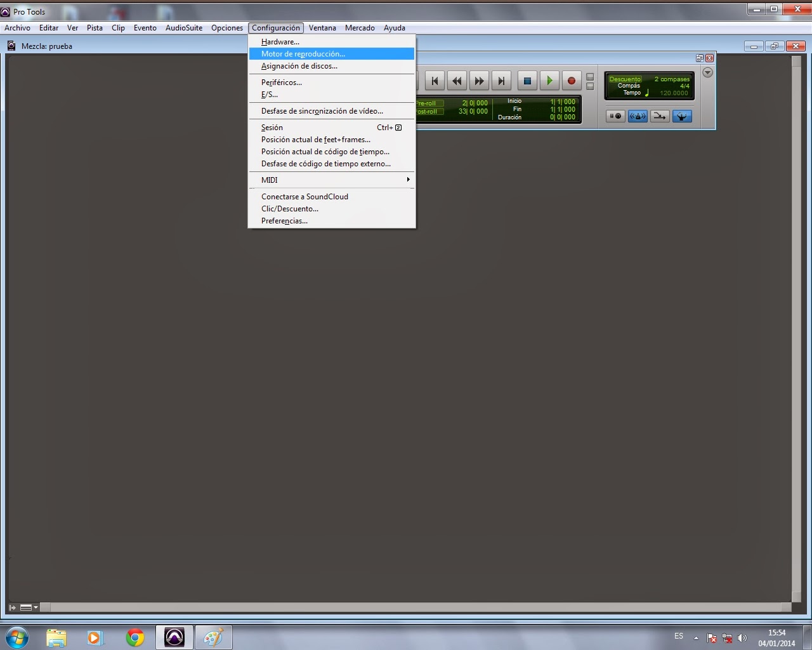Click the MIDI Merge arrow icon
812x650 pixels.
660,116
